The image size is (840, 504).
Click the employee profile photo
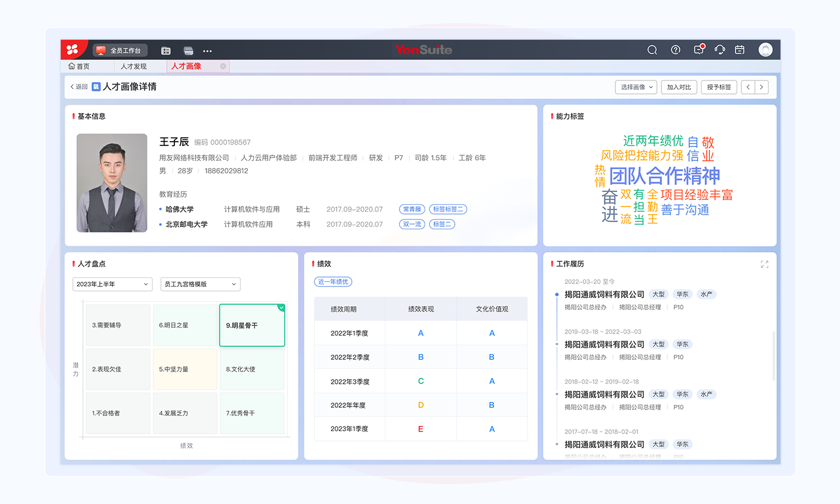pos(112,183)
